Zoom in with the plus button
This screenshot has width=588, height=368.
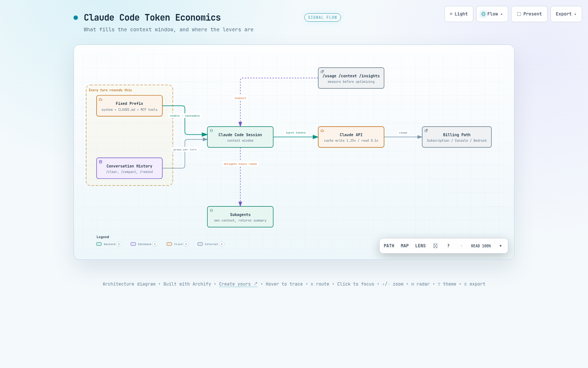tap(501, 246)
